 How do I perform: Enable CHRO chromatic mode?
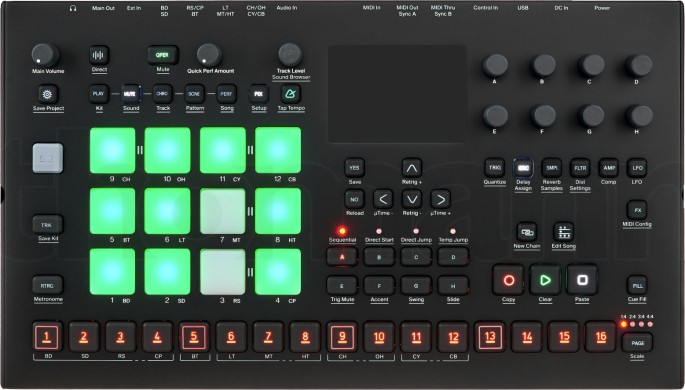(162, 94)
